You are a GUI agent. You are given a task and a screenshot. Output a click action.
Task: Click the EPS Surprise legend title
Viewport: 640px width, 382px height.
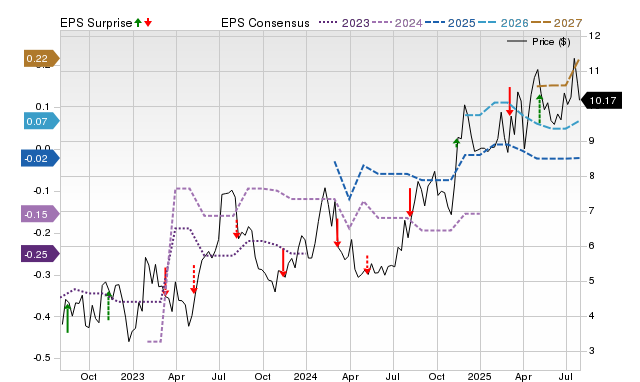pyautogui.click(x=96, y=23)
